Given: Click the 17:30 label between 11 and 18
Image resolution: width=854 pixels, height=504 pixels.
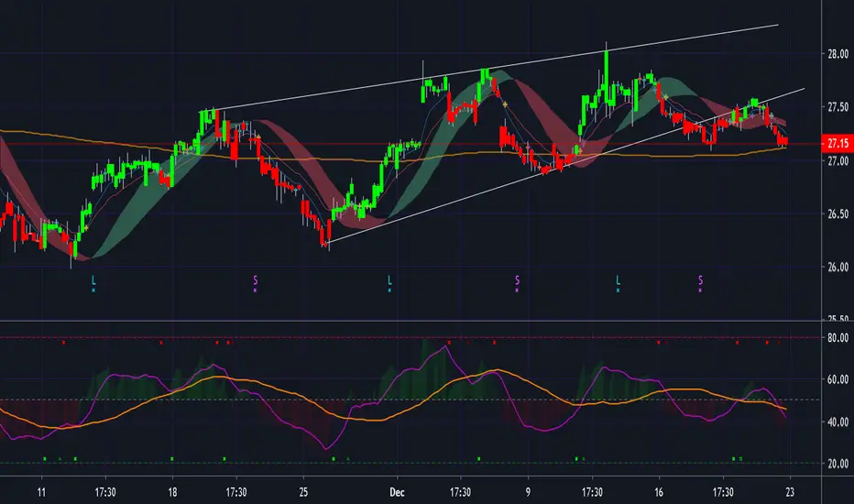Looking at the screenshot, I should [105, 493].
